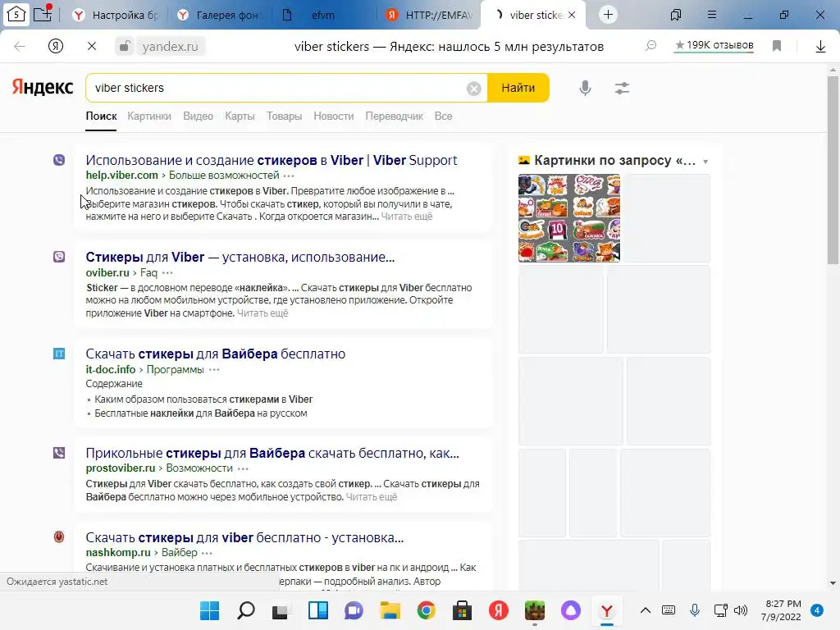840x630 pixels.
Task: Open bookmarks collections icon in title bar
Action: pos(676,15)
